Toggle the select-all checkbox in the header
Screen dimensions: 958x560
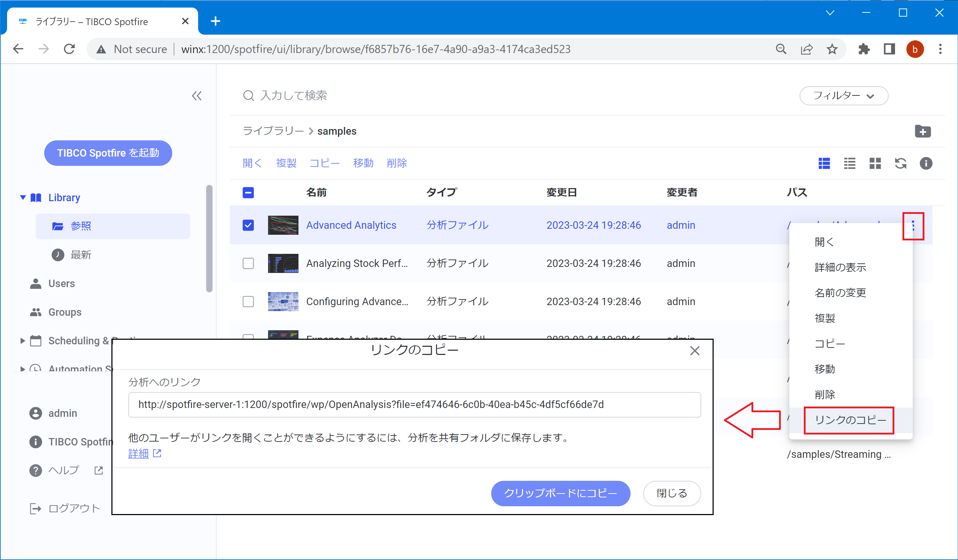coord(248,192)
